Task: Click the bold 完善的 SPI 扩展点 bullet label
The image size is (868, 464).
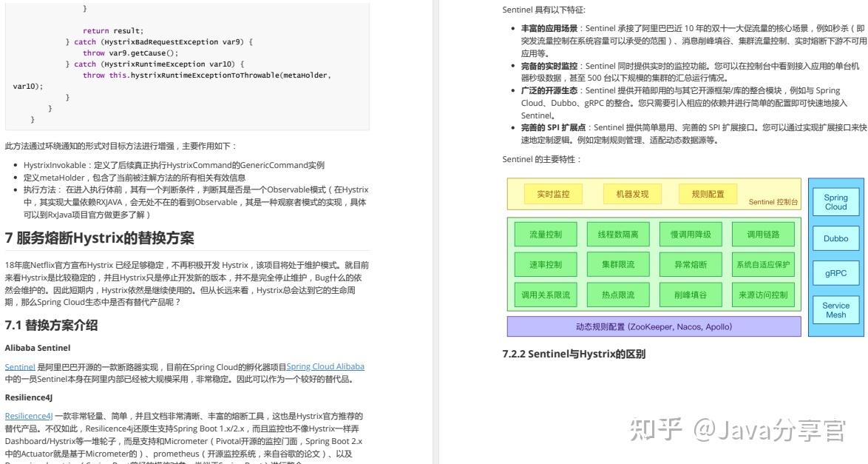Action: click(x=552, y=127)
